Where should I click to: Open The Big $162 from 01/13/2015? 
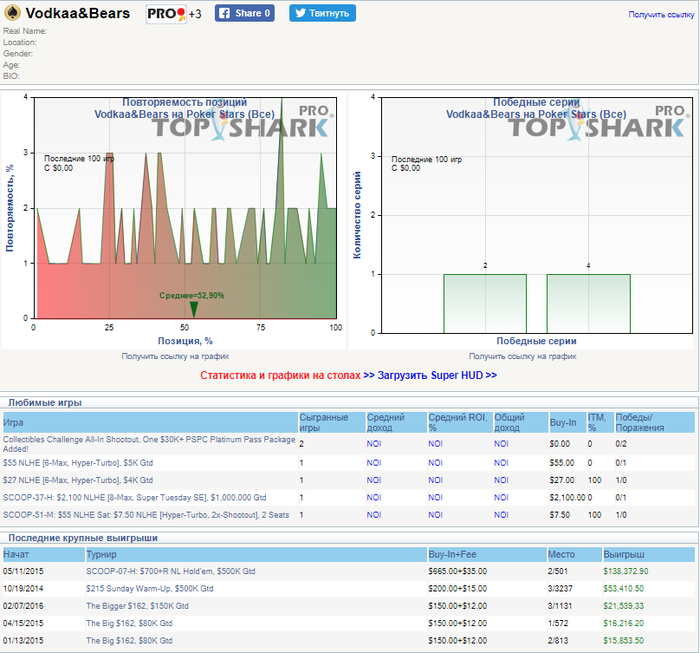129,641
